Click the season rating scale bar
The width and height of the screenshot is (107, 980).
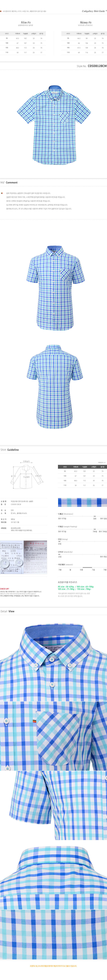(82, 567)
